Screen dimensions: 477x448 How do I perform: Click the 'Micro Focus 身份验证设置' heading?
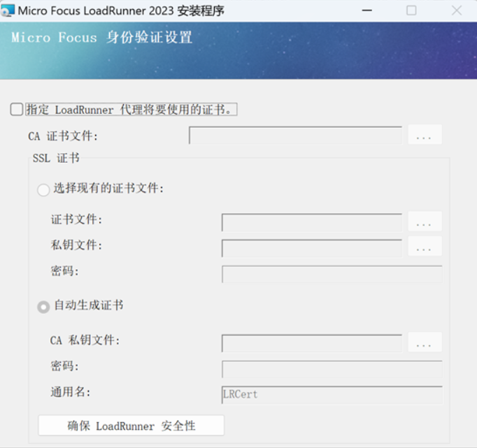point(102,37)
